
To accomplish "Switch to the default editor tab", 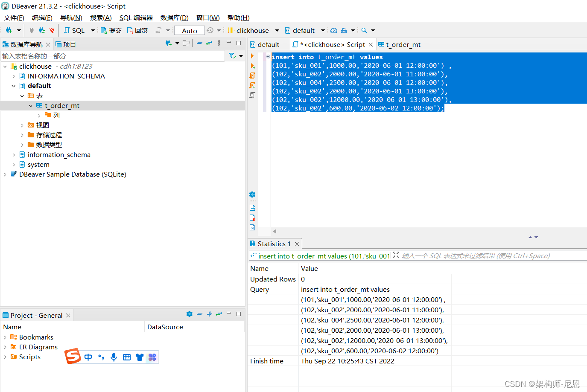I will click(265, 44).
